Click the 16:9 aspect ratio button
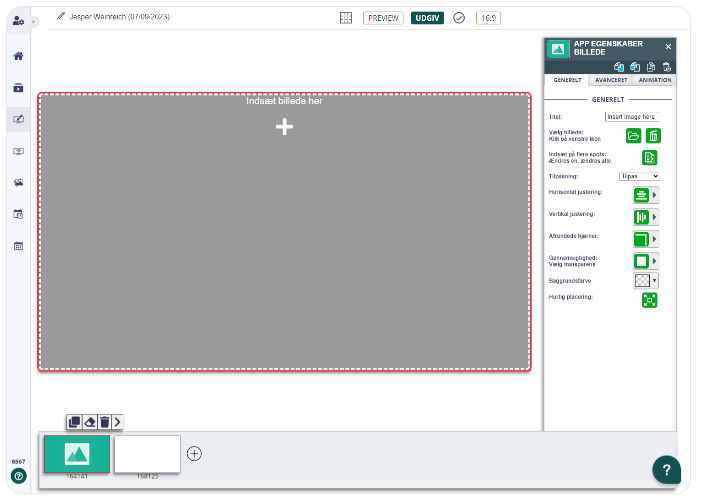The height and width of the screenshot is (502, 703). click(x=488, y=18)
